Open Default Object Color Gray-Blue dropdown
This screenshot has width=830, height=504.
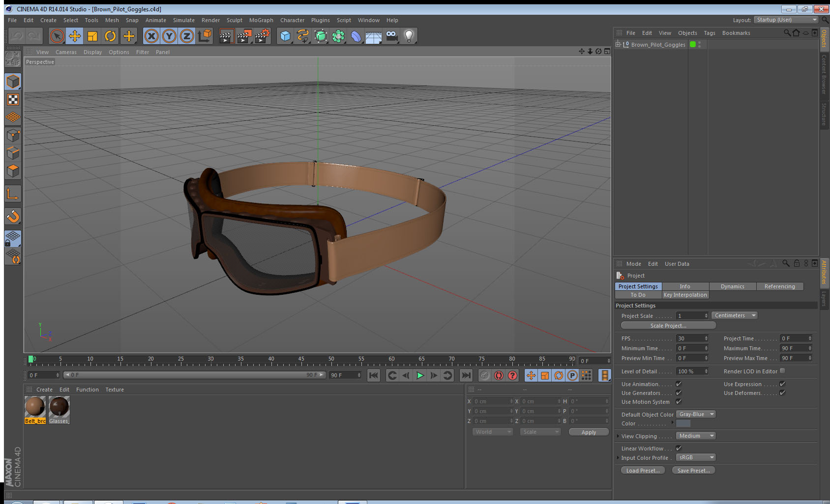click(x=695, y=415)
